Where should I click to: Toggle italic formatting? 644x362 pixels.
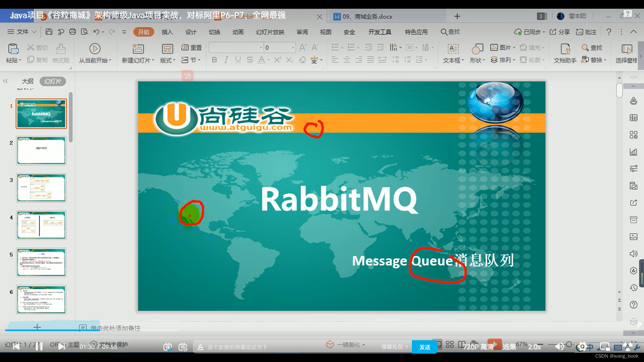click(226, 60)
